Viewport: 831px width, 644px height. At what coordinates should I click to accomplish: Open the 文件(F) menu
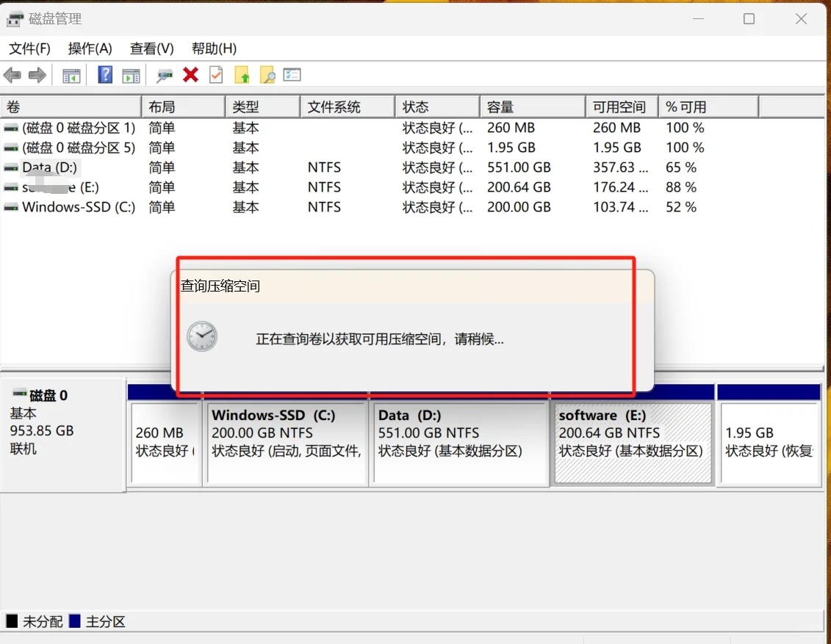(29, 48)
